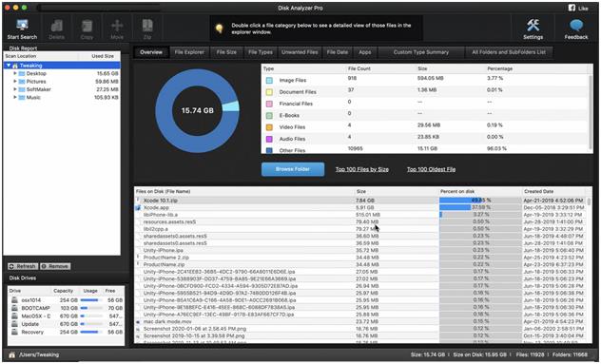Click the Audio Files color swatch
The width and height of the screenshot is (601, 364).
(269, 139)
